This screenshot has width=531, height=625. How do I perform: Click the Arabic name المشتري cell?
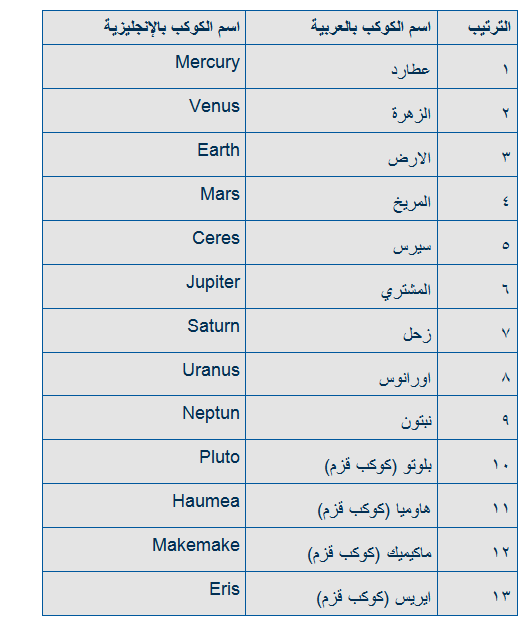coord(342,287)
